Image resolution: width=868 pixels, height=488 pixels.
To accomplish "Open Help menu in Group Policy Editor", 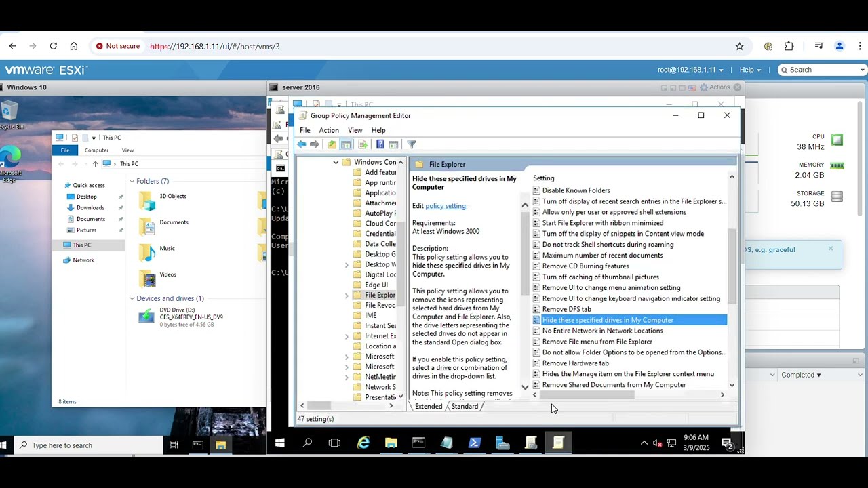I will pyautogui.click(x=378, y=130).
